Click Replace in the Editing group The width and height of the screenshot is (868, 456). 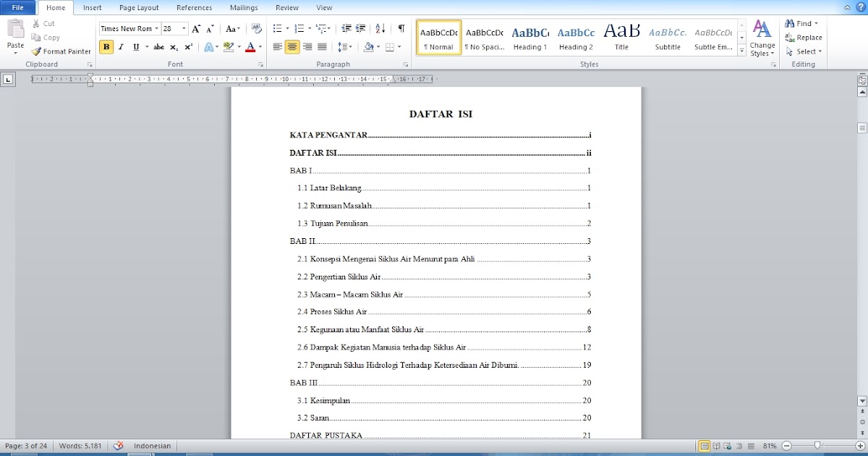coord(803,37)
